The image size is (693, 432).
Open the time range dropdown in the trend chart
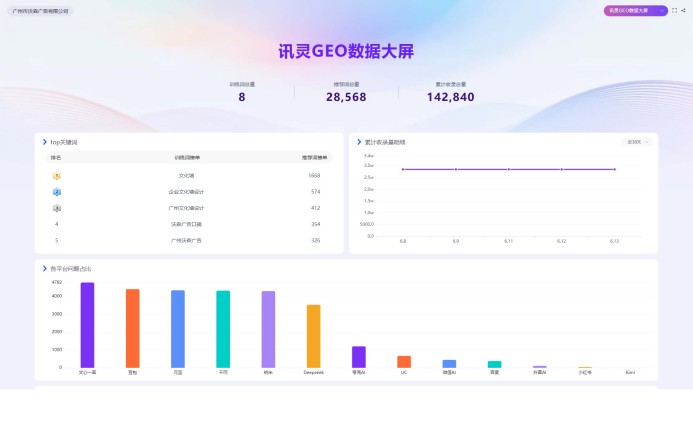click(637, 142)
